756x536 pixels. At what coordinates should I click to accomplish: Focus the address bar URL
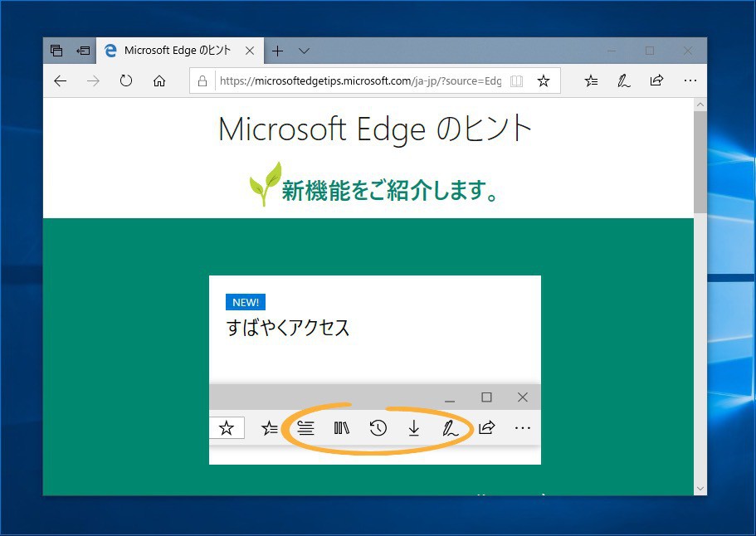pos(361,81)
